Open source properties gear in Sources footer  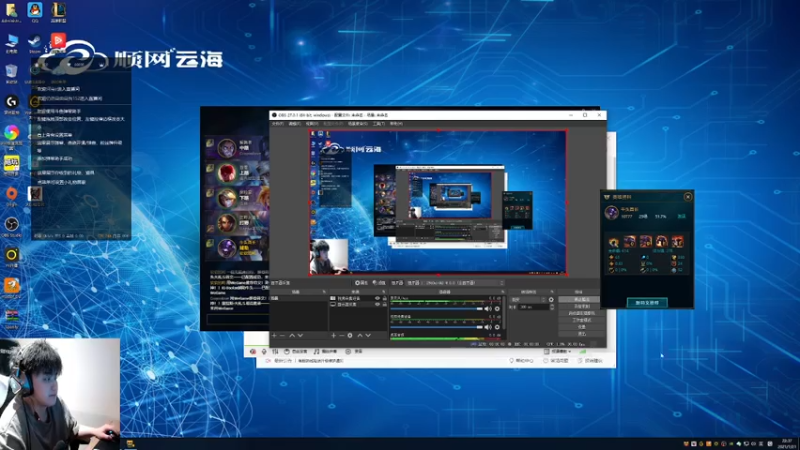(349, 335)
